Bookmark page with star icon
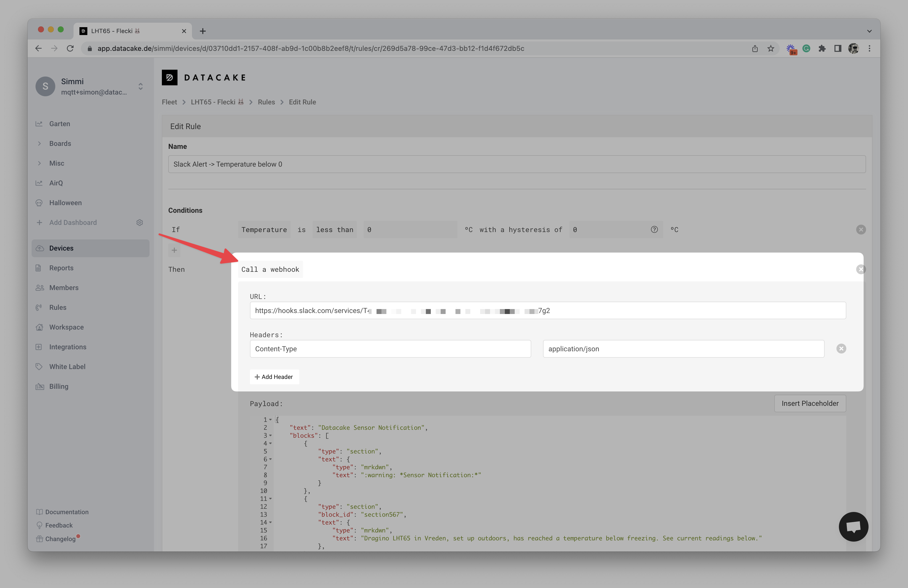This screenshot has height=588, width=908. tap(771, 48)
